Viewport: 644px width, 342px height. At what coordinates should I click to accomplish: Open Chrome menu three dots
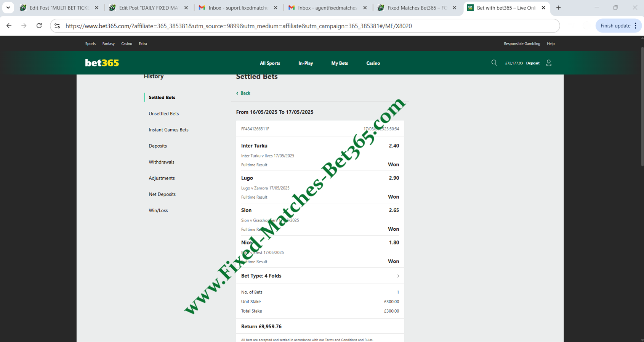635,26
